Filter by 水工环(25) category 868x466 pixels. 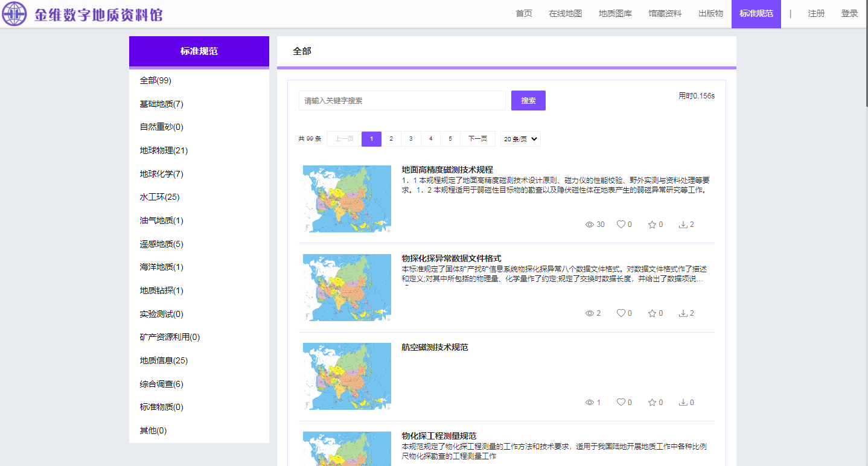(x=159, y=197)
